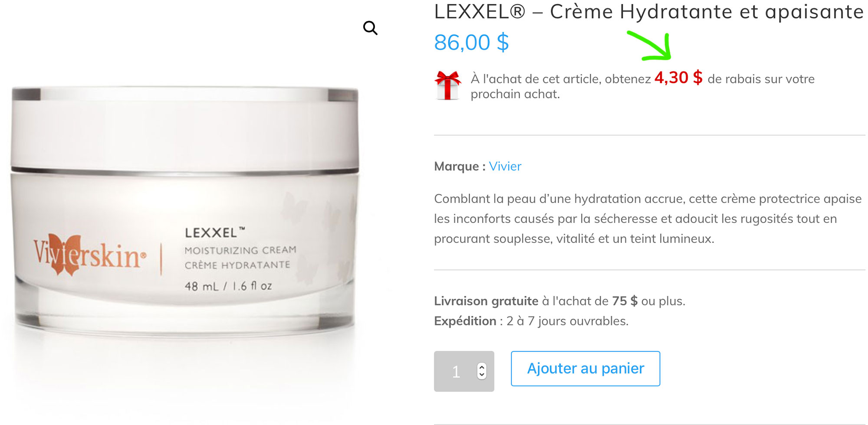Image resolution: width=868 pixels, height=425 pixels.
Task: Decrease quantity with the stepper down arrow
Action: click(x=482, y=375)
